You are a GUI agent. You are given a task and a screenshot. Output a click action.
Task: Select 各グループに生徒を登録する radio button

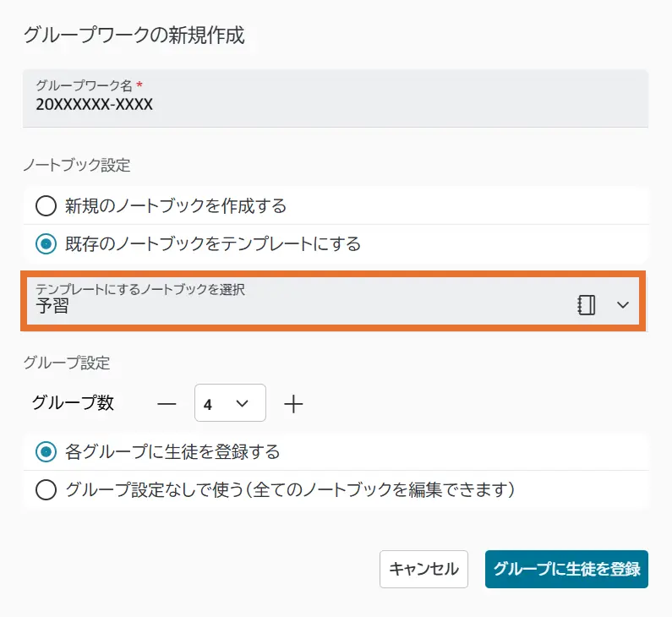[46, 451]
